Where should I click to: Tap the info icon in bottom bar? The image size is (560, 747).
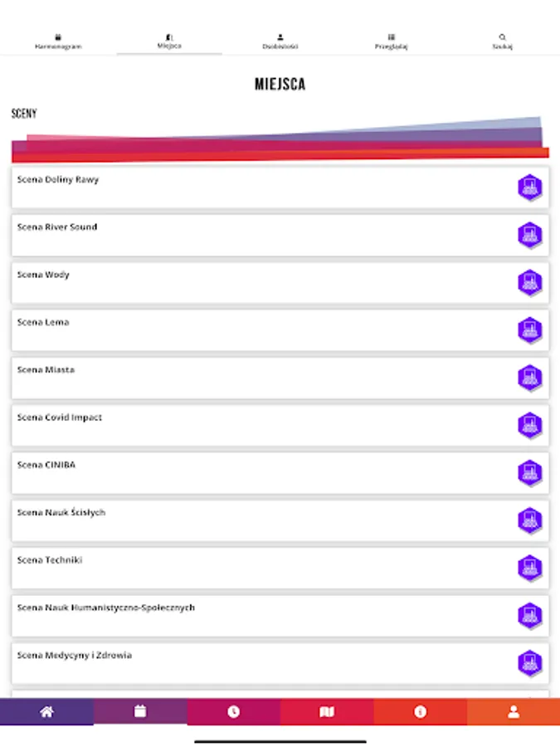(x=420, y=711)
